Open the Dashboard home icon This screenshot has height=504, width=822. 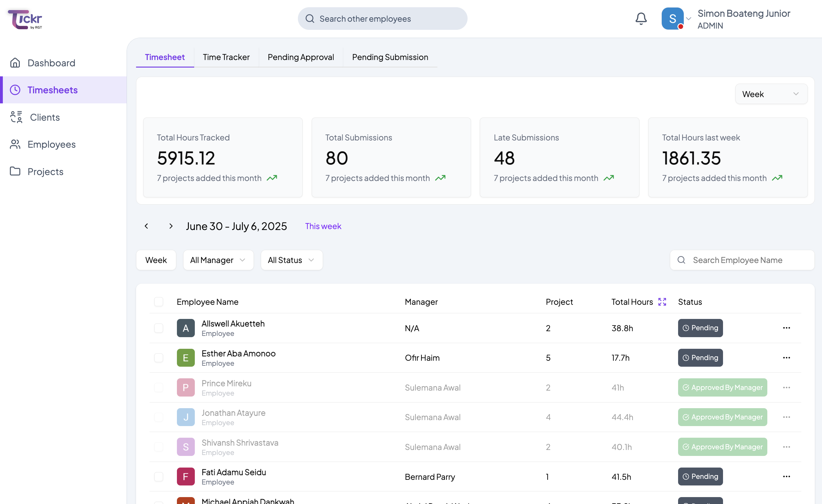[15, 63]
